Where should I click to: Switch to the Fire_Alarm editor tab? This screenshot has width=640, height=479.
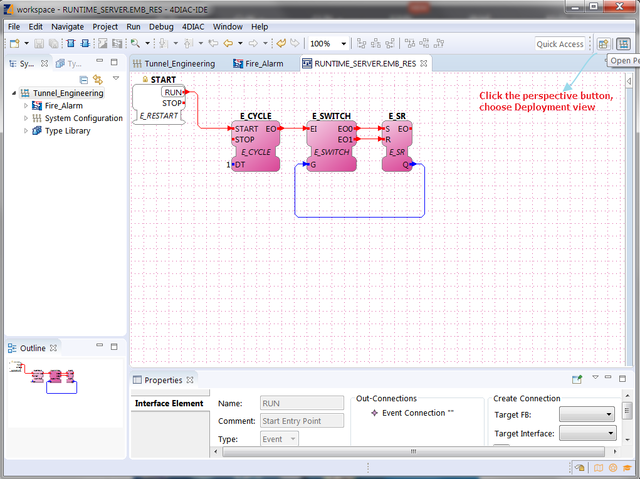point(258,64)
